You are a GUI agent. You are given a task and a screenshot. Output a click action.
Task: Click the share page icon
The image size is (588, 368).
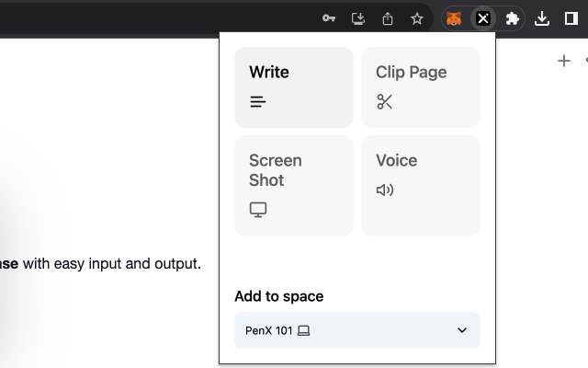click(x=388, y=18)
